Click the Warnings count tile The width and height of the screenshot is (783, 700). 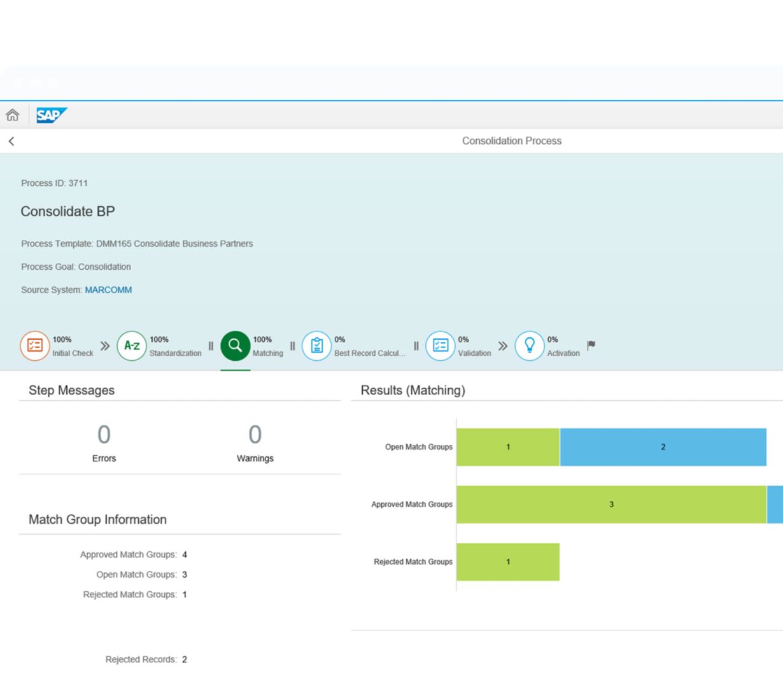tap(255, 443)
